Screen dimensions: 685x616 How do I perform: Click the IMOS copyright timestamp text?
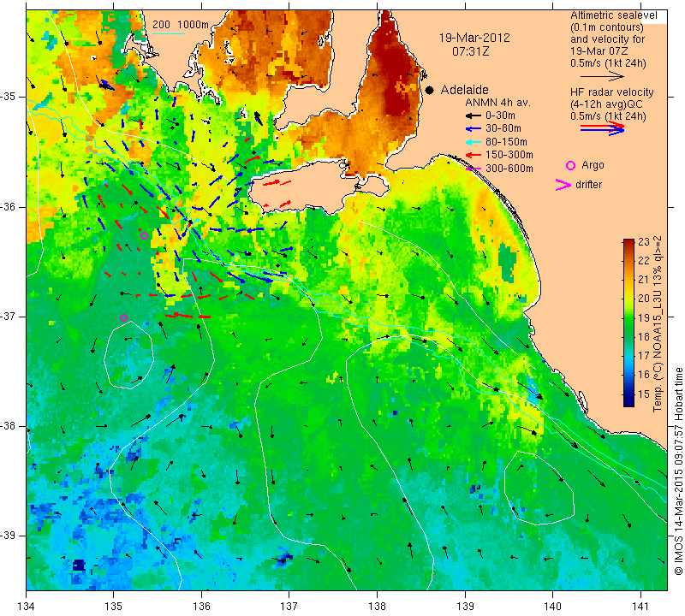click(x=678, y=471)
